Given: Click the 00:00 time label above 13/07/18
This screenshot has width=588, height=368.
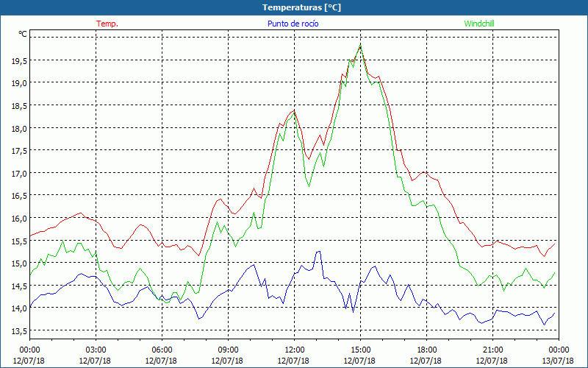Looking at the screenshot, I should point(559,350).
